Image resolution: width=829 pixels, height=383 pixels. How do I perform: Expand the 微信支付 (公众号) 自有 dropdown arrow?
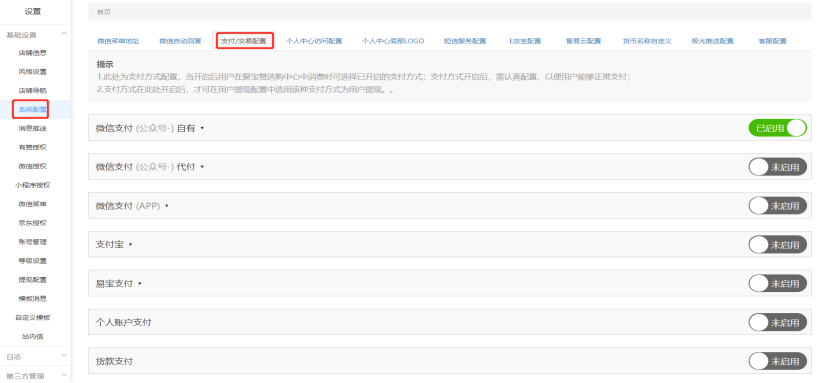[202, 129]
